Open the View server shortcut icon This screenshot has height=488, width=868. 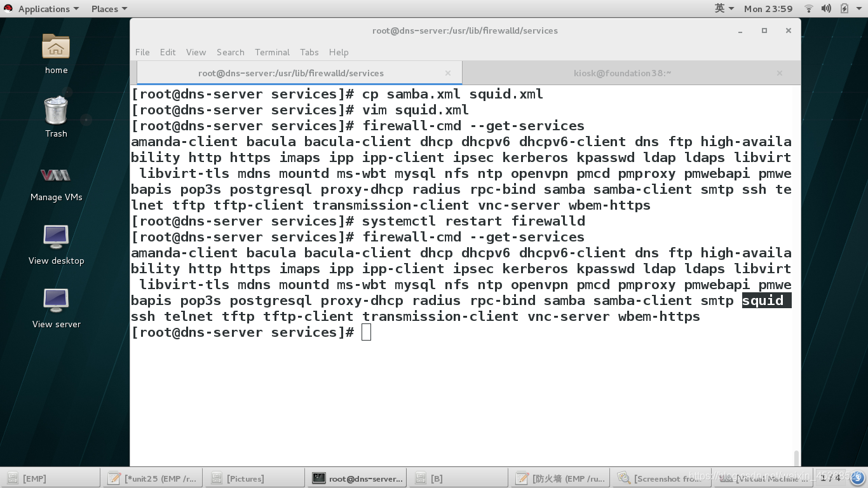tap(56, 301)
